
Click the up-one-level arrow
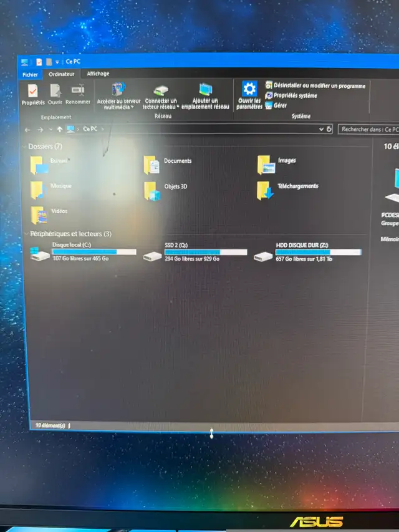60,129
